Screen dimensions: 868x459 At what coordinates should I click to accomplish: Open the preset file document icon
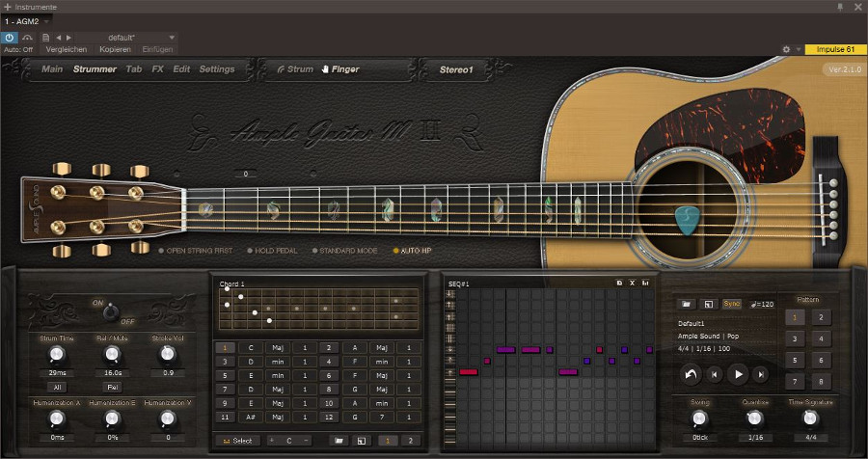point(46,38)
